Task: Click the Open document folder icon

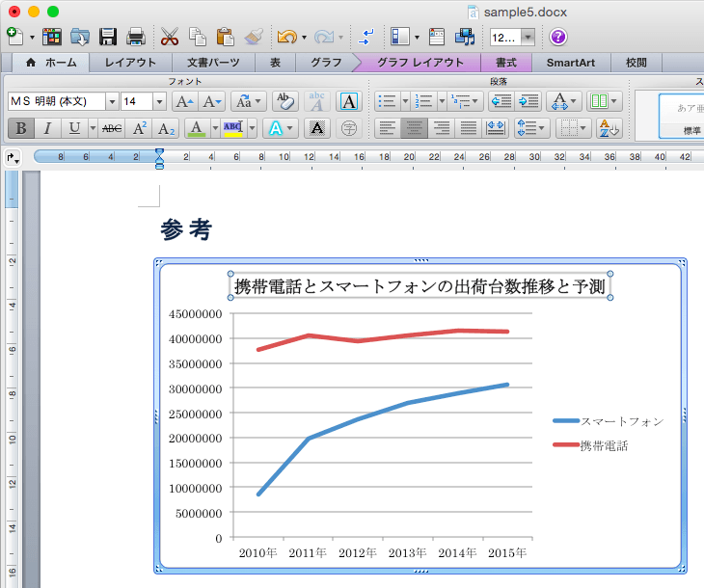Action: [80, 37]
